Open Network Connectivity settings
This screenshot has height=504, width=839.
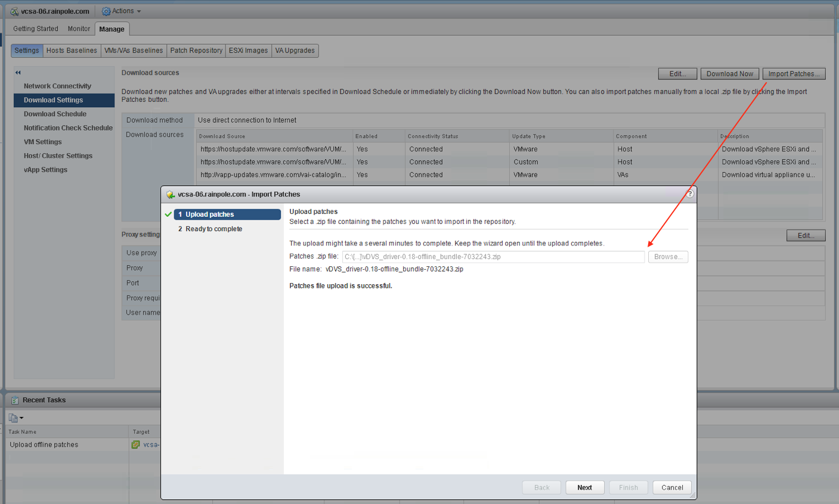tap(57, 86)
